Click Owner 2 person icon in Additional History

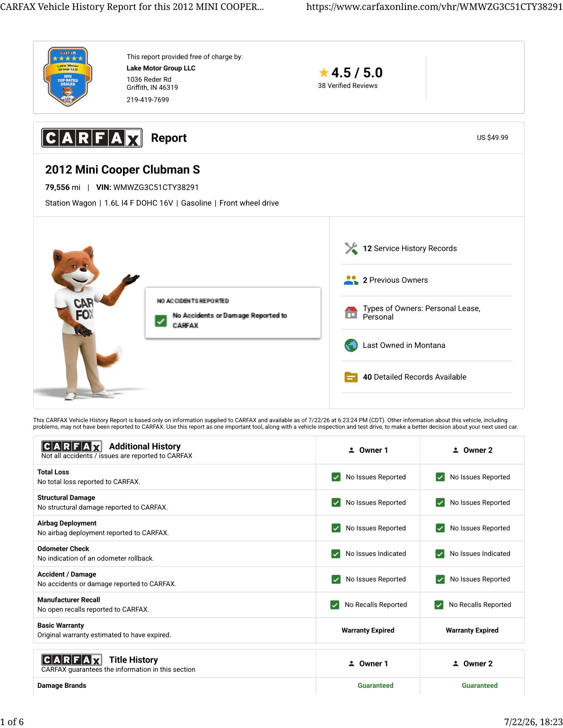coord(456,450)
